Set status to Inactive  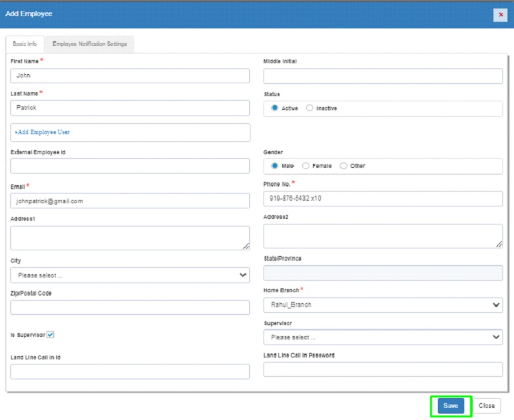tap(310, 108)
